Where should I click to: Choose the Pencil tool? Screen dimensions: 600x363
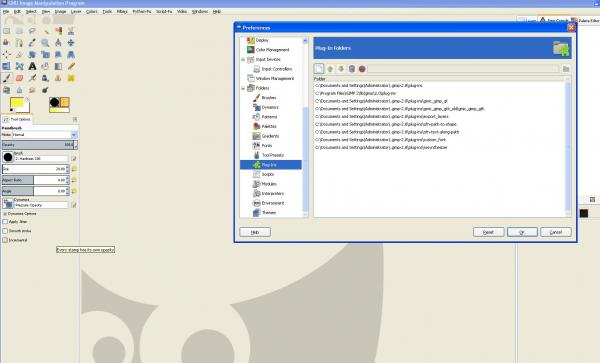coord(71,66)
